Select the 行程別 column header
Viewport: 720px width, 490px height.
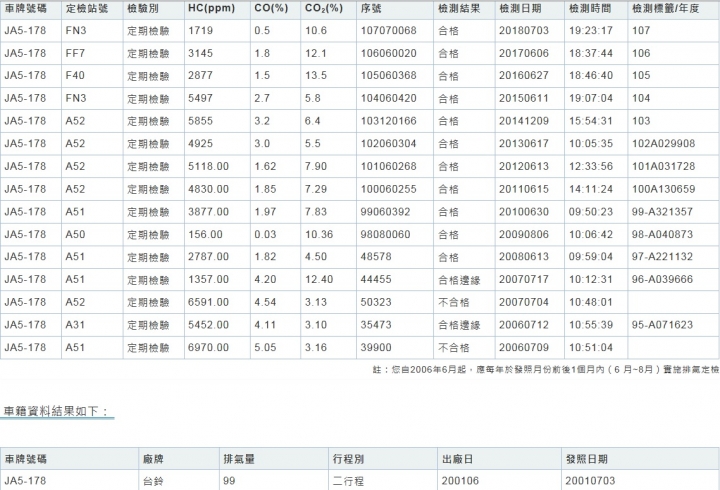pyautogui.click(x=348, y=459)
